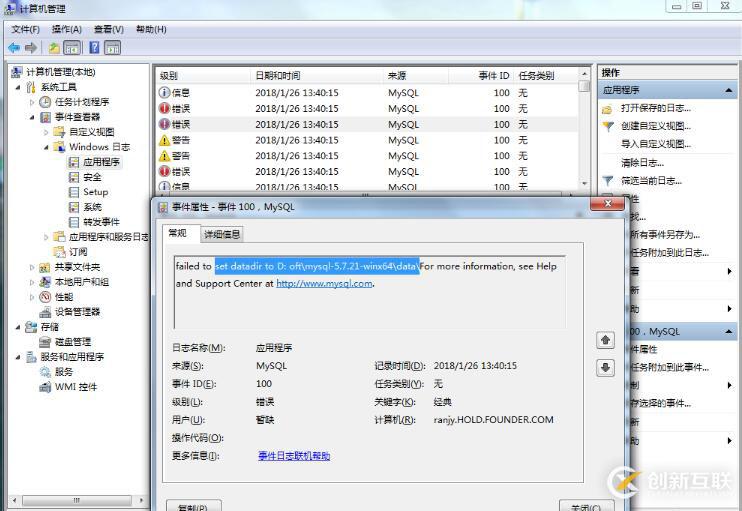742x511 pixels.
Task: Click the 性能 monitor icon
Action: [x=45, y=297]
